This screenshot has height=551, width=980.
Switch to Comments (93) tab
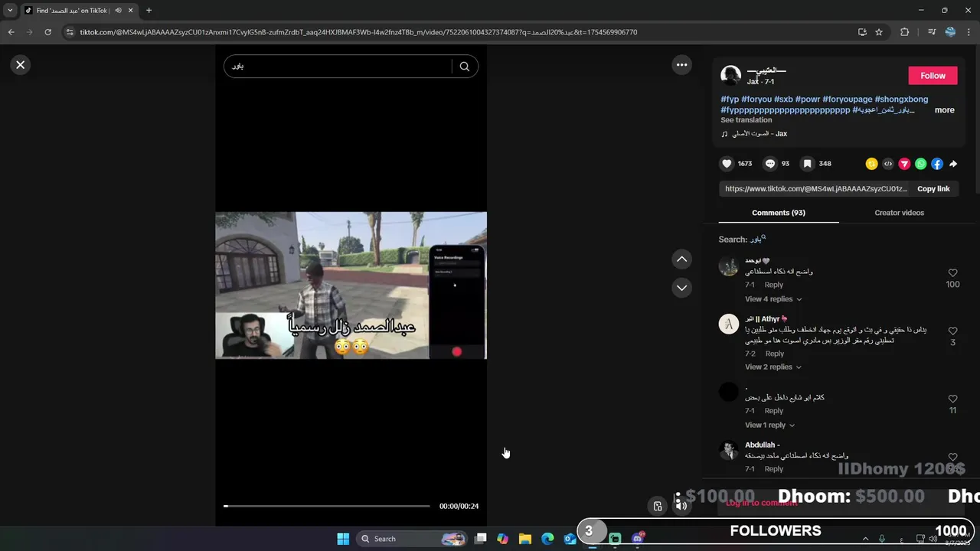click(x=778, y=213)
